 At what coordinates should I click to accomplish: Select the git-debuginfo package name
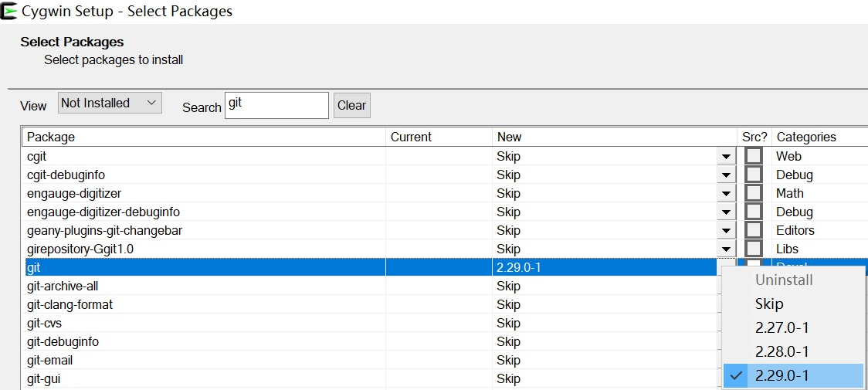pos(63,342)
